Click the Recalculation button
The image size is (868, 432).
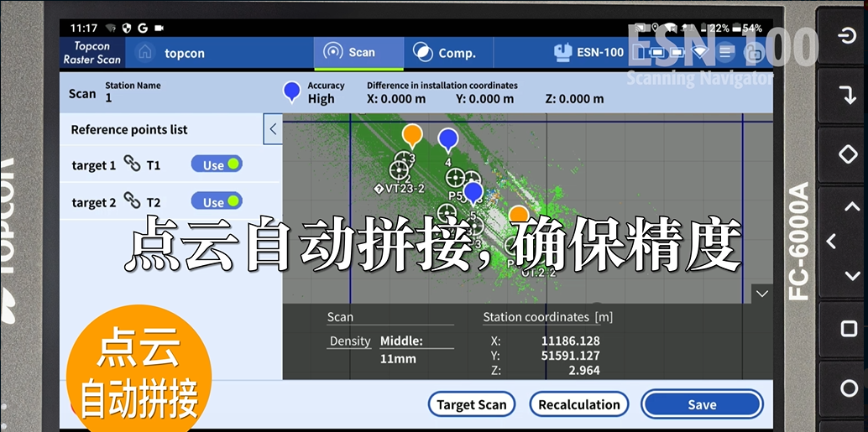pyautogui.click(x=579, y=404)
